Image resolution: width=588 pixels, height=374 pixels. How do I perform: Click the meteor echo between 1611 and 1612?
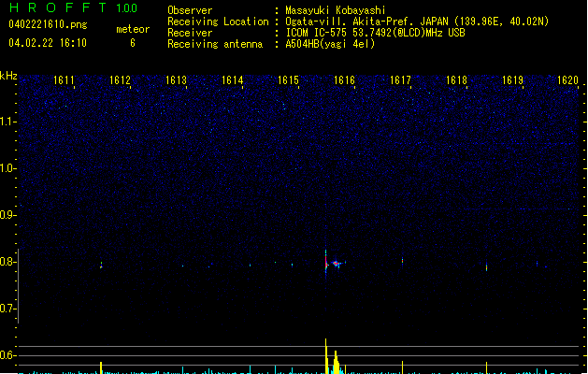(x=101, y=266)
